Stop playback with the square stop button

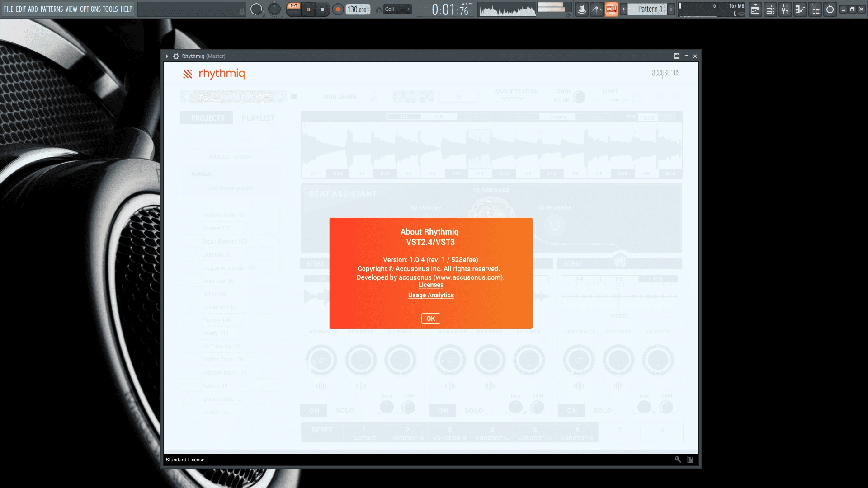(x=322, y=9)
